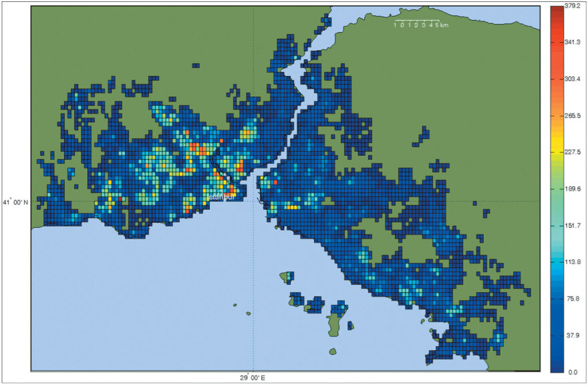
Task: Click the 341.3 colorbar tick label
Action: pos(572,41)
